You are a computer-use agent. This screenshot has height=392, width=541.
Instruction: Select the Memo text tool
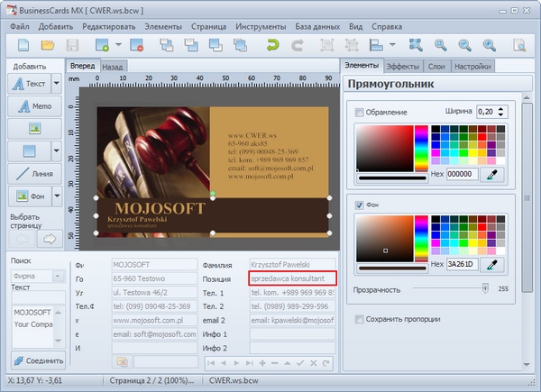[x=35, y=105]
